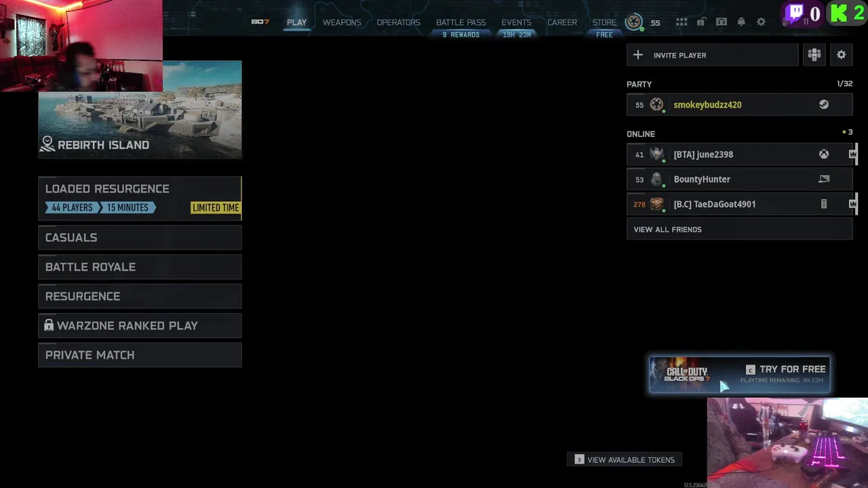This screenshot has width=868, height=488.
Task: Click the FREE badge under Store
Action: (604, 35)
